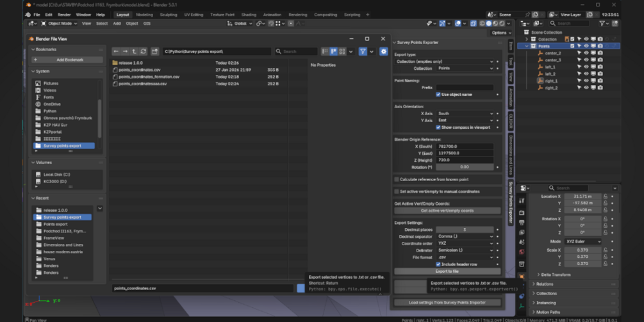Go back in file browser history
The image size is (644, 322).
116,51
